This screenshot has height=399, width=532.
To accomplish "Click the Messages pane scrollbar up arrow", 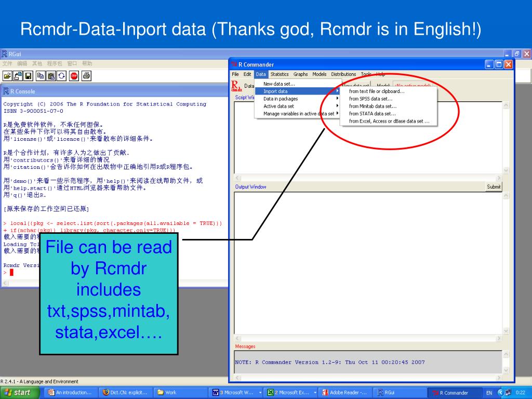I will (506, 354).
